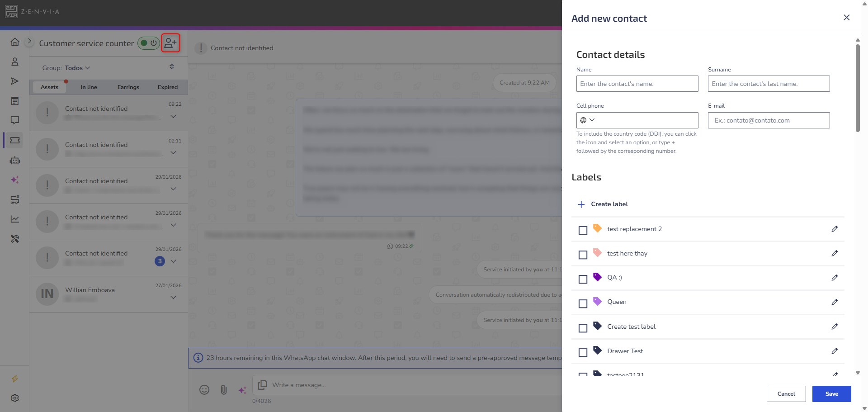Click the orange 'test replacement 2' tag color
The width and height of the screenshot is (868, 412).
coord(597,228)
